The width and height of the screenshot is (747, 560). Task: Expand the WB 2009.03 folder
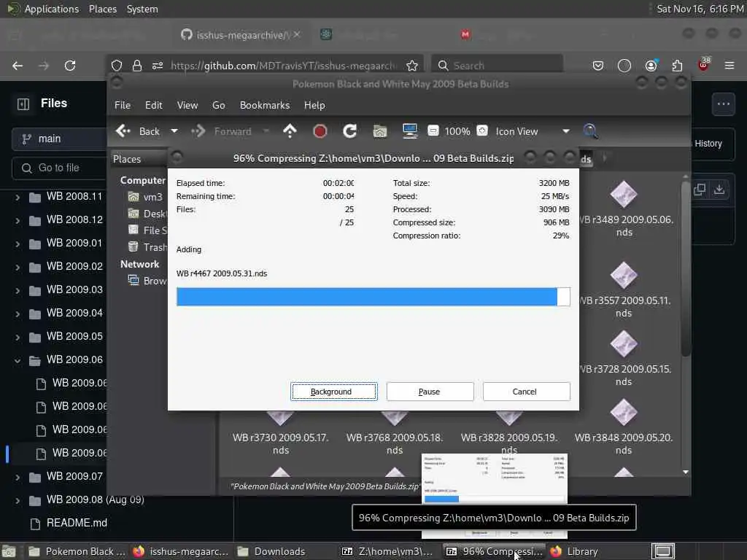coord(18,290)
